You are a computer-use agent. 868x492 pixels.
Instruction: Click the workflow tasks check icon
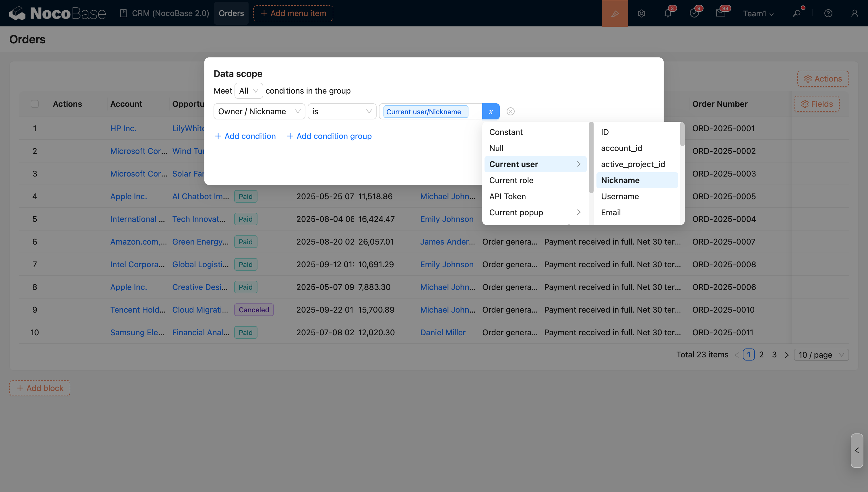tap(694, 13)
